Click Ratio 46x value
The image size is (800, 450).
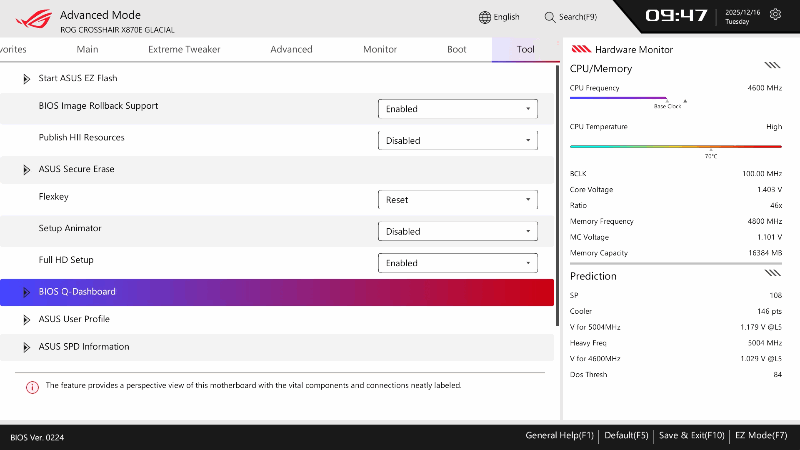tap(776, 205)
